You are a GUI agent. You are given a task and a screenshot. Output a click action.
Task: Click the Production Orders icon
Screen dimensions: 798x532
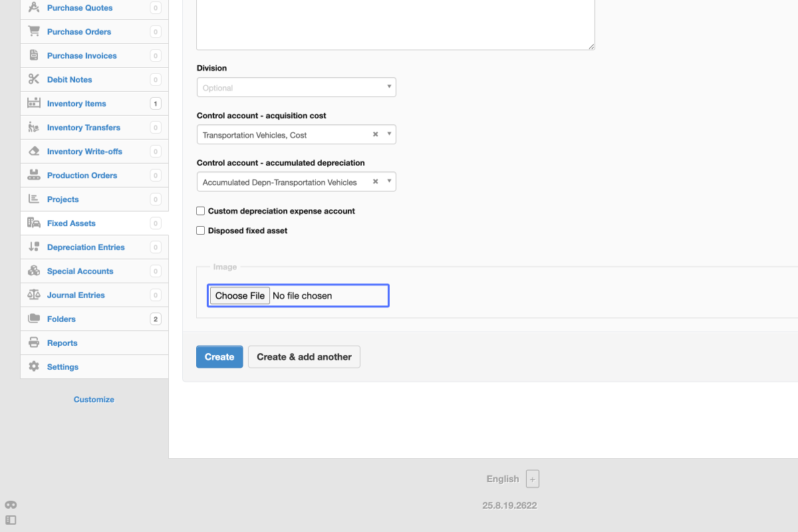34,176
